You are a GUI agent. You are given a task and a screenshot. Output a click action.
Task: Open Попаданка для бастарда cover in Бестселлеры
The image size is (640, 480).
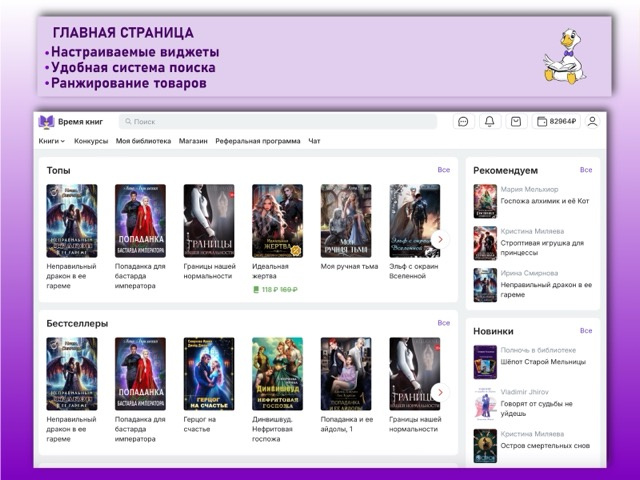(140, 374)
